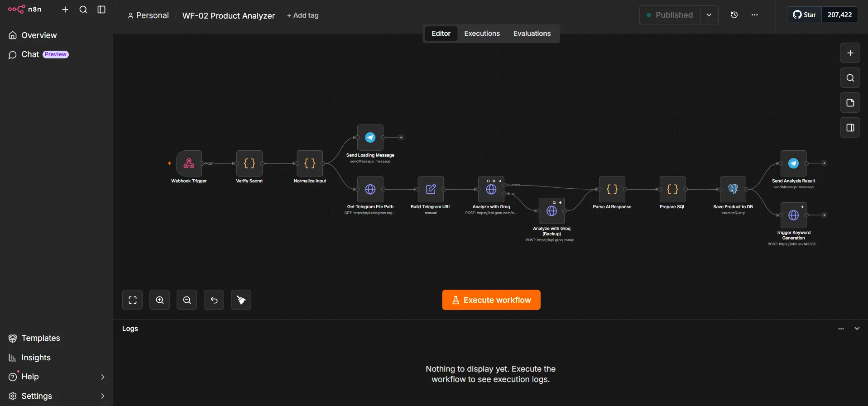Open the Logs panel options menu
This screenshot has height=406, width=868.
coord(841,329)
